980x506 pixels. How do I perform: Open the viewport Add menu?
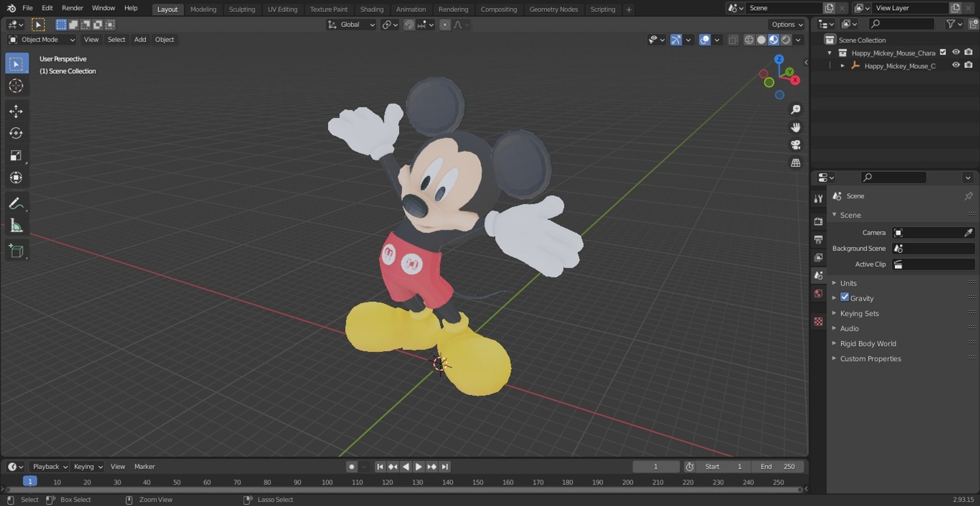140,40
